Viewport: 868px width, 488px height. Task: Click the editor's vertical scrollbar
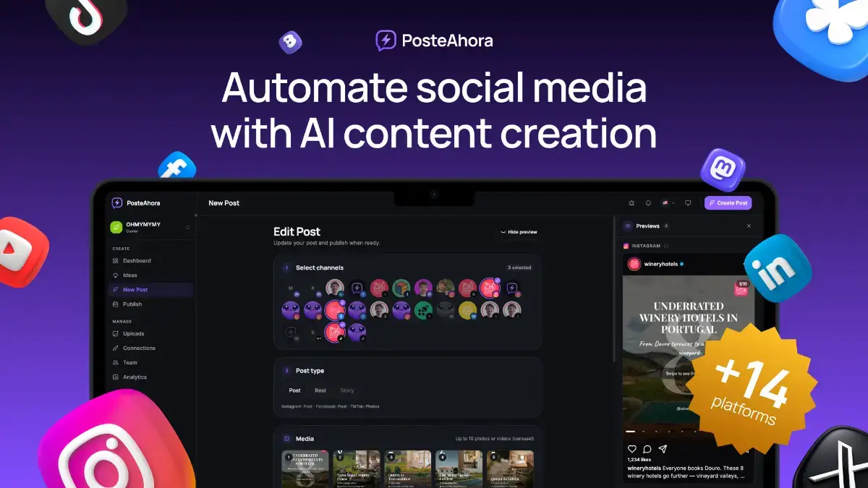coord(614,289)
